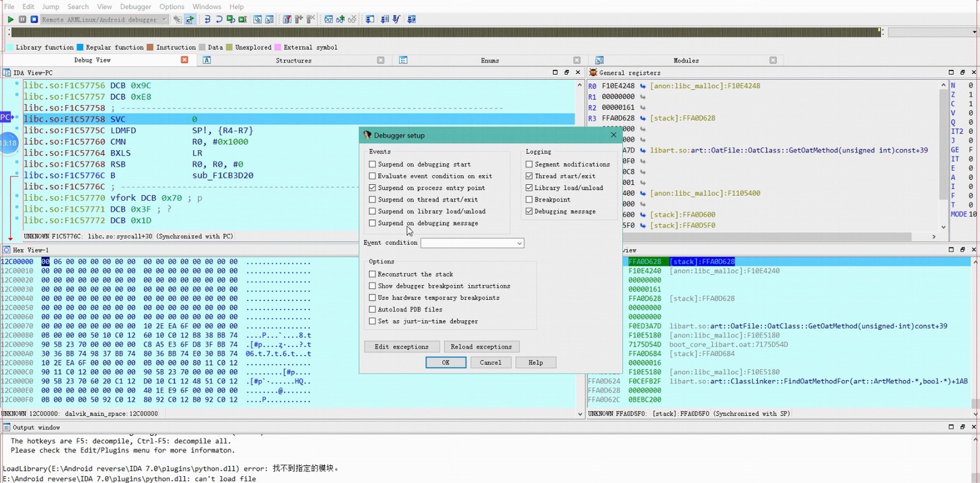Click the Run until return icon

coord(231,20)
